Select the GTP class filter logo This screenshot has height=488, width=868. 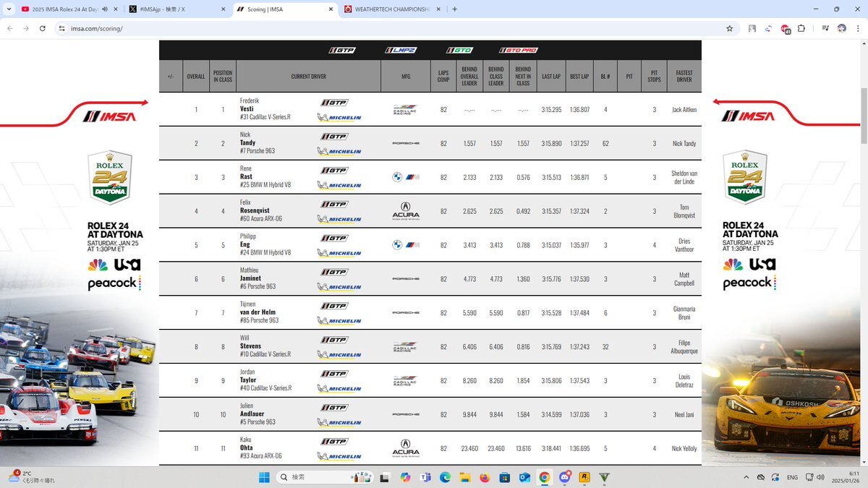click(x=342, y=50)
